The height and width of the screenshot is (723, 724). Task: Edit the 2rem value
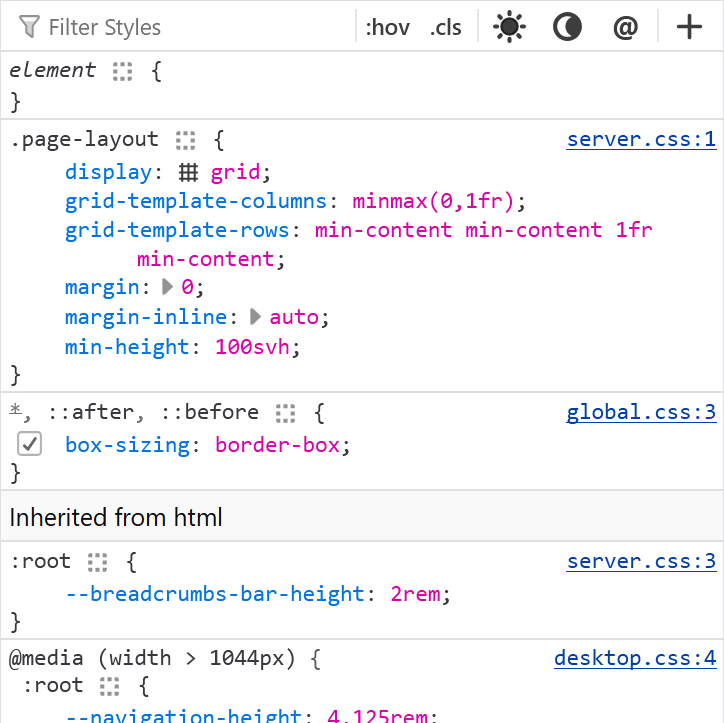tap(416, 594)
